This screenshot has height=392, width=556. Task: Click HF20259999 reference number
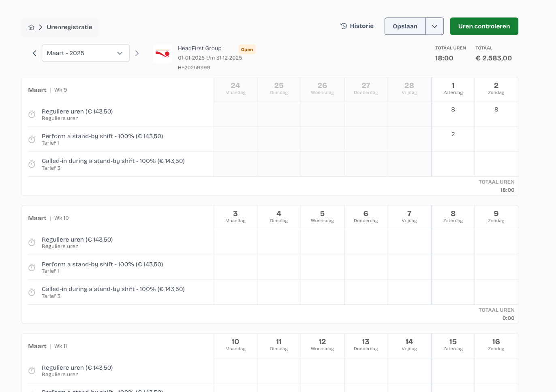click(x=194, y=68)
